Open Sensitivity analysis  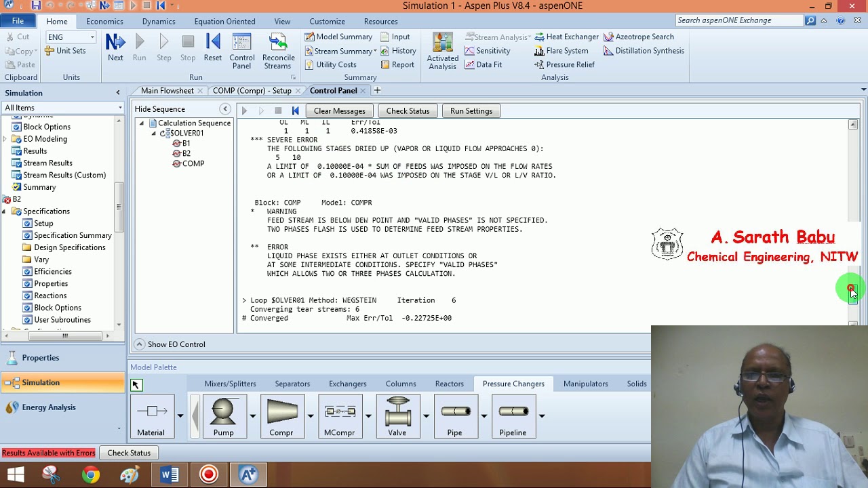pyautogui.click(x=488, y=51)
